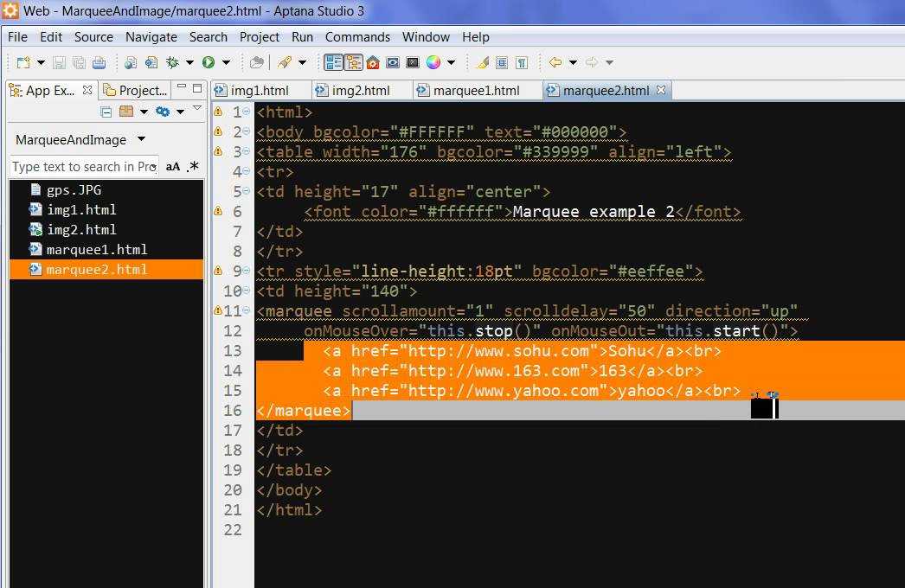The height and width of the screenshot is (588, 905).
Task: Click the project search text field
Action: [x=84, y=167]
